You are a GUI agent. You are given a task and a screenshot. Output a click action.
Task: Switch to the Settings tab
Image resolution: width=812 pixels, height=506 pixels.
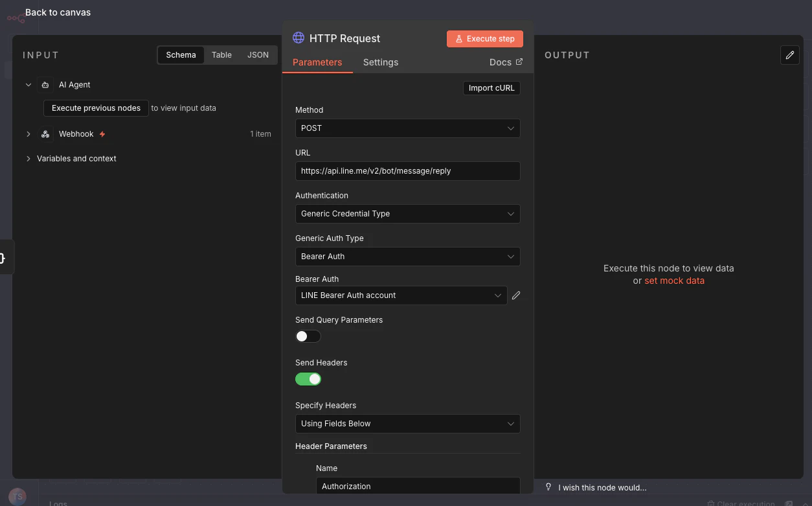[381, 62]
